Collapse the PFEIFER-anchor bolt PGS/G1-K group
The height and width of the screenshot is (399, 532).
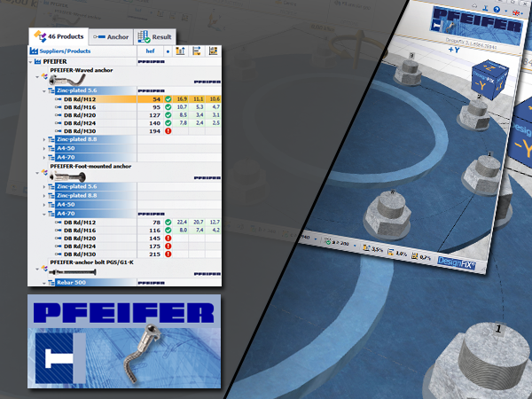coord(37,269)
